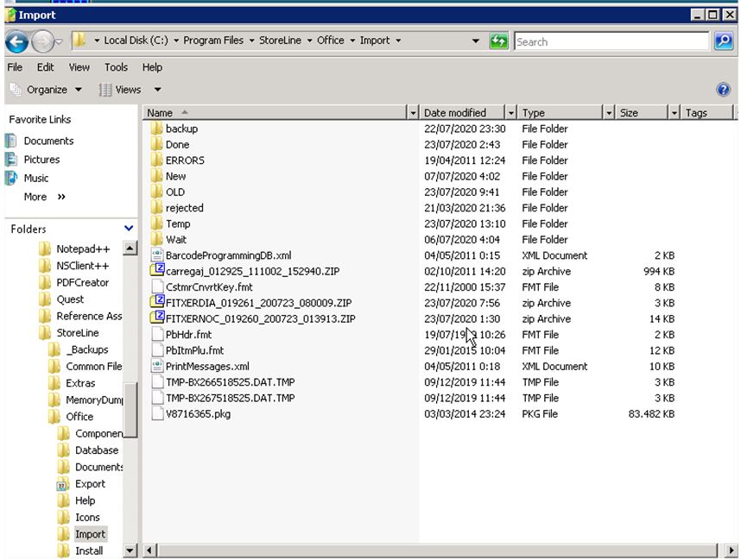Open the Help question mark icon
This screenshot has width=741, height=560.
[723, 90]
